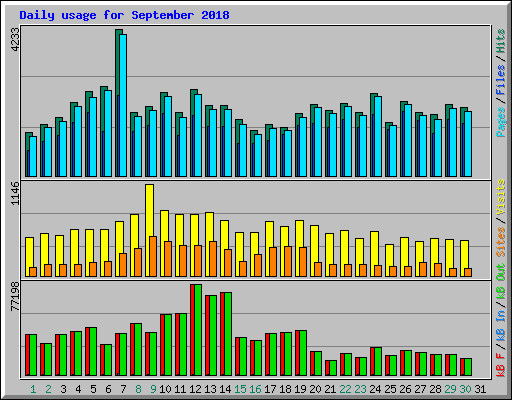Click day label 4 on the axis
The height and width of the screenshot is (400, 512).
pos(78,389)
